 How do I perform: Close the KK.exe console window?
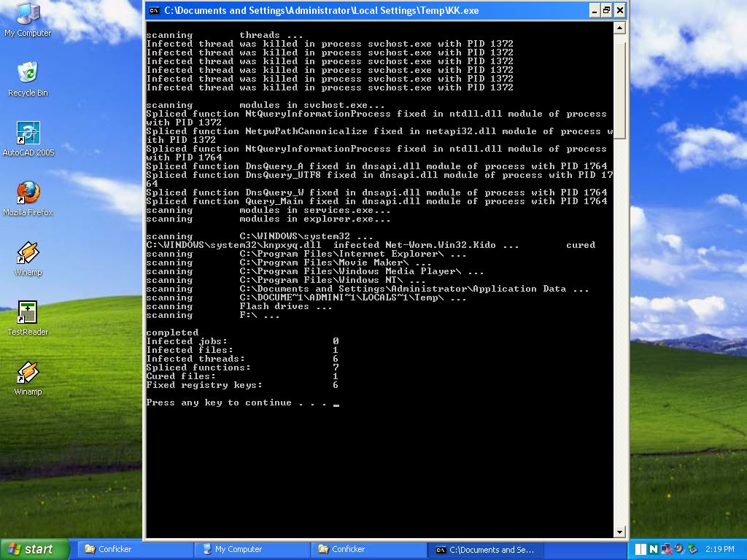pos(619,10)
